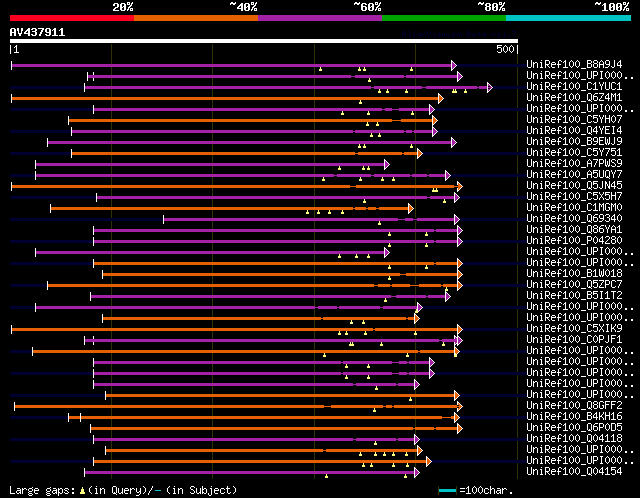The image size is (640, 498).
Task: Select the UniRef100_C0PJF1 label
Action: point(574,340)
